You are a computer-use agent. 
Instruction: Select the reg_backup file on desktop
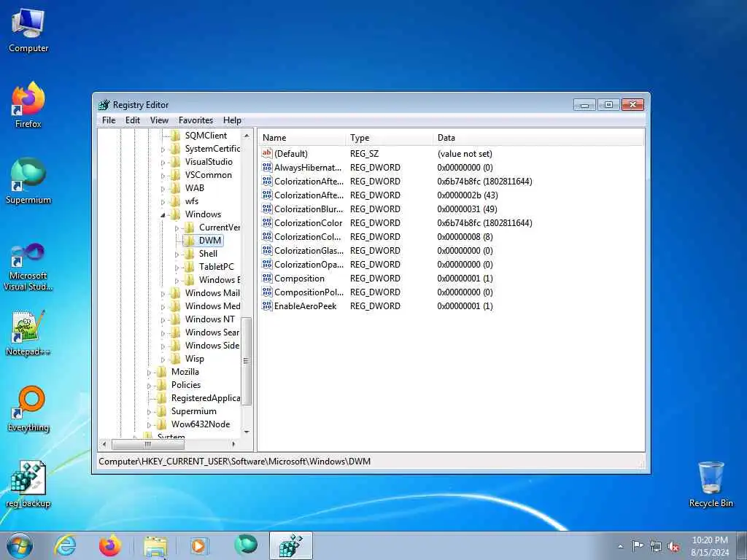28,484
